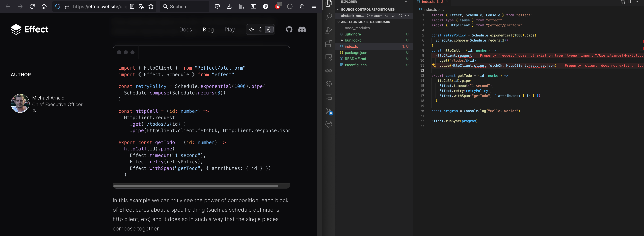This screenshot has height=236, width=644.
Task: Open the Extensions view
Action: (329, 44)
